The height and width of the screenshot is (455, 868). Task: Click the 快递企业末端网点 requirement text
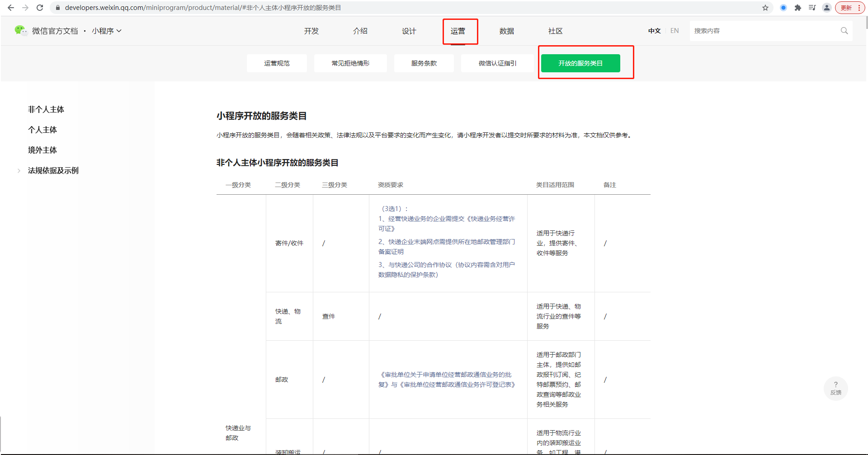click(x=447, y=247)
